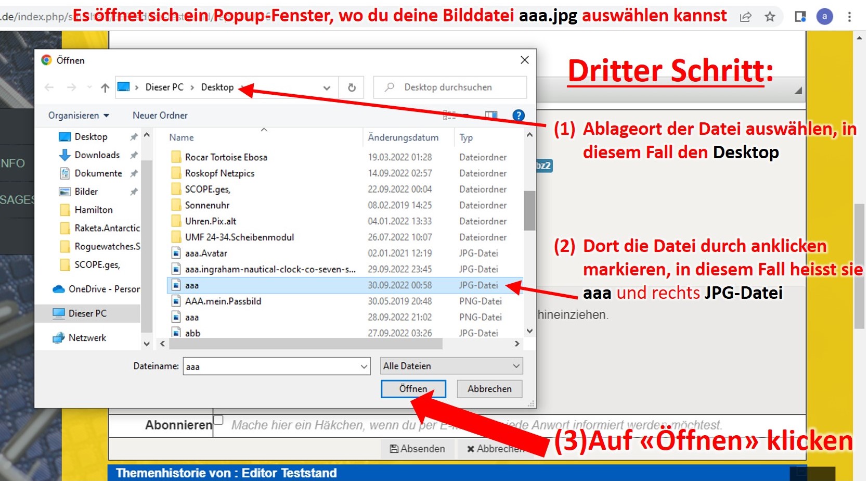
Task: Open the file dialog help icon
Action: [518, 116]
